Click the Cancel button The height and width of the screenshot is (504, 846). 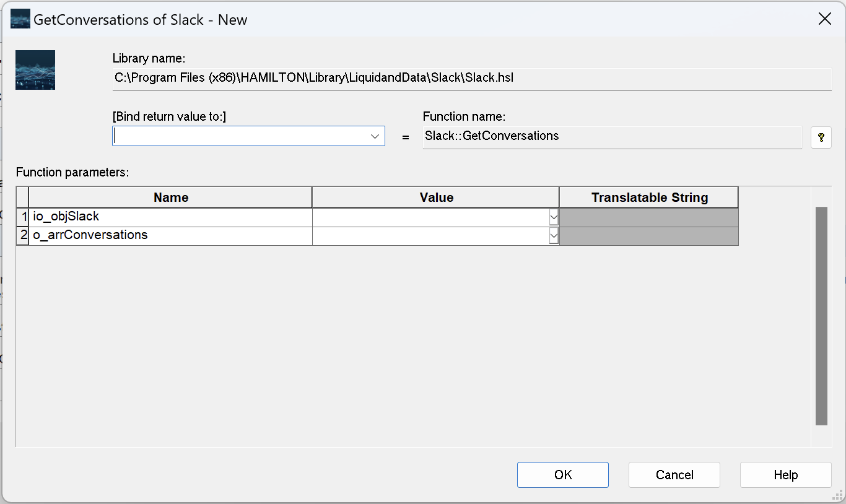(x=674, y=475)
